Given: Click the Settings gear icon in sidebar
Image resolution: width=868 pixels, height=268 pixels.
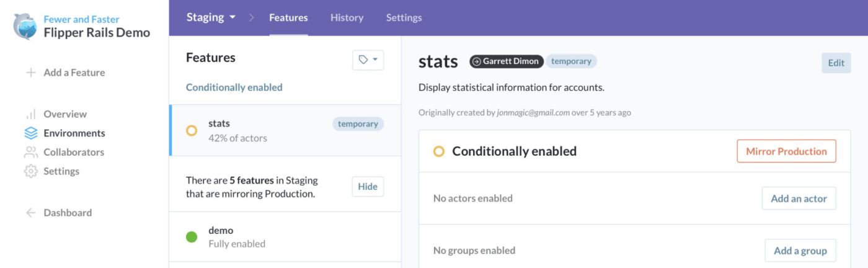Looking at the screenshot, I should [31, 171].
